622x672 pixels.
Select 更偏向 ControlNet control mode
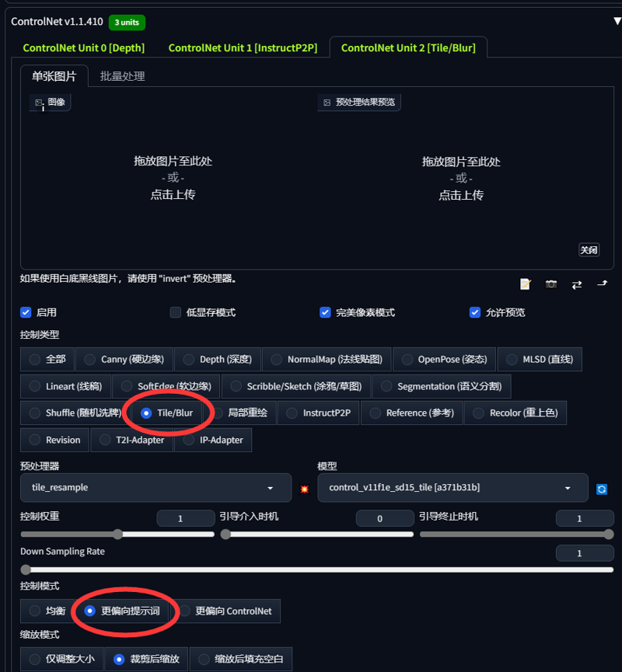click(x=225, y=611)
